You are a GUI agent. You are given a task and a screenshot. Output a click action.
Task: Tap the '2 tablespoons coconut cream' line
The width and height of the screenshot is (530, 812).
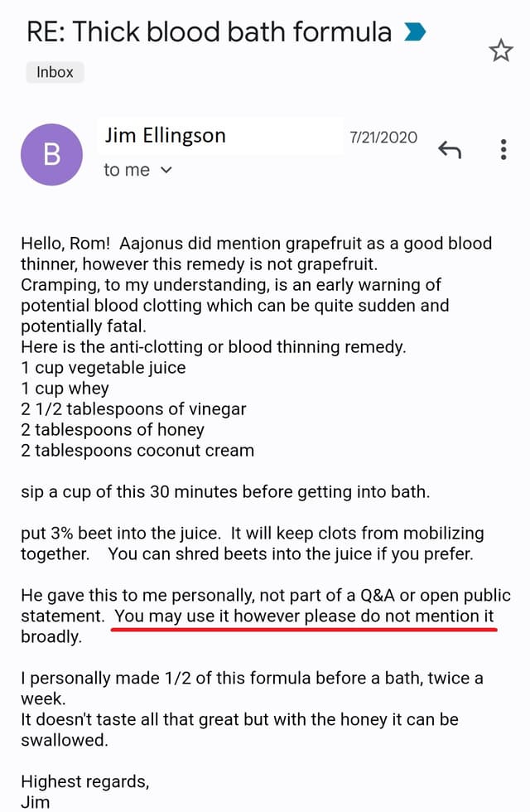coord(137,451)
